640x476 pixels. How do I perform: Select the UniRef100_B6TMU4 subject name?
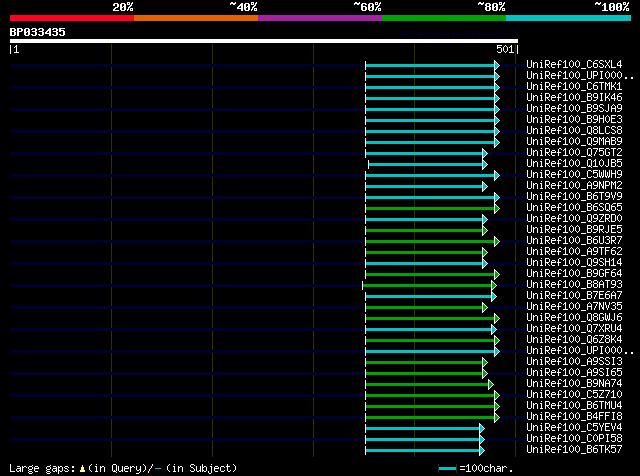tap(574, 406)
